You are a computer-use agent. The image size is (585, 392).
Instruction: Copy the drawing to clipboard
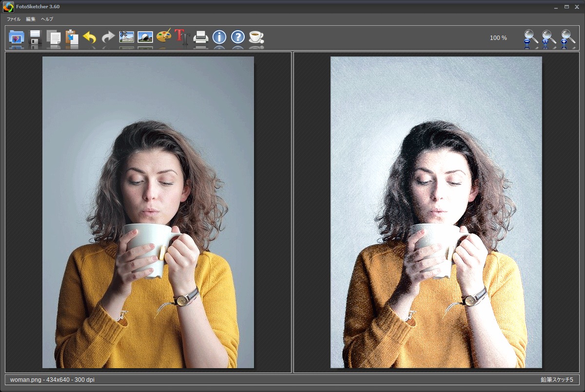53,37
